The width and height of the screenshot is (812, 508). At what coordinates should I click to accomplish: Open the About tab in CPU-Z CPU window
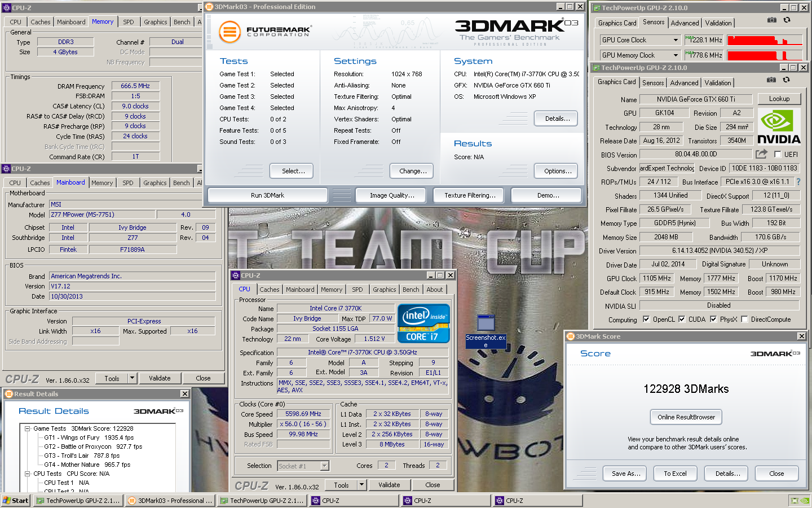[x=434, y=290]
